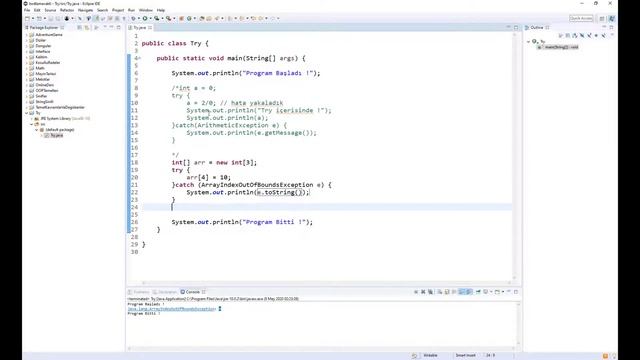Click the editor horizontal scrollbar
Viewport: 640px width, 360px height.
pos(327,282)
